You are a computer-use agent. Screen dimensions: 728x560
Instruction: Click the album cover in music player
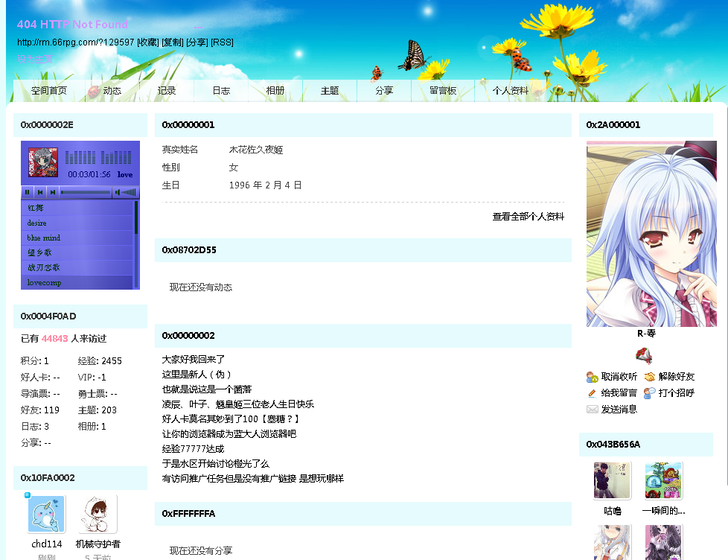click(43, 162)
